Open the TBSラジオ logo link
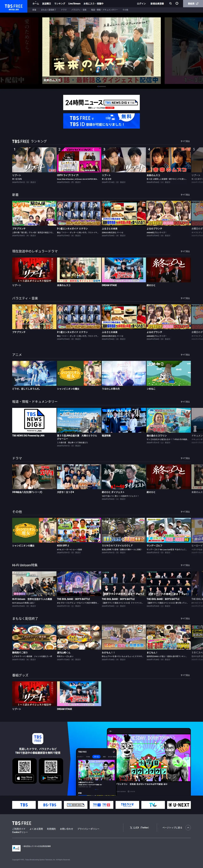Screen dimensions: 203x868 [x=127, y=805]
